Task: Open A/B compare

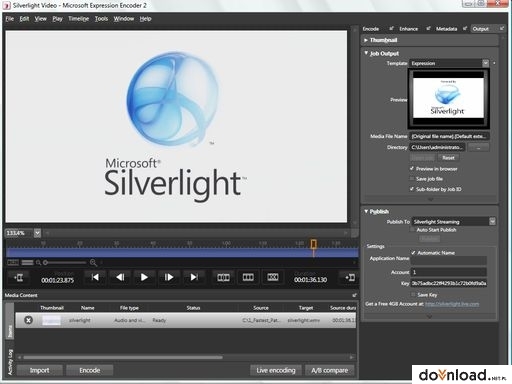Action: [x=329, y=370]
